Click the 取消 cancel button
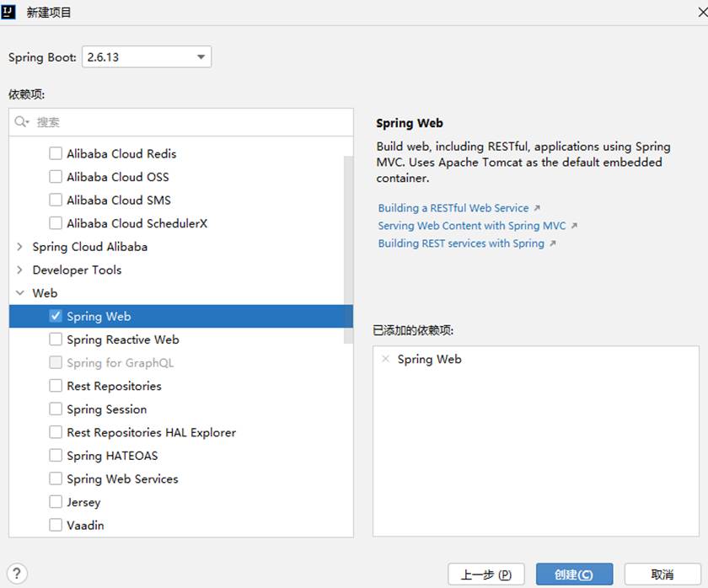 (x=662, y=574)
